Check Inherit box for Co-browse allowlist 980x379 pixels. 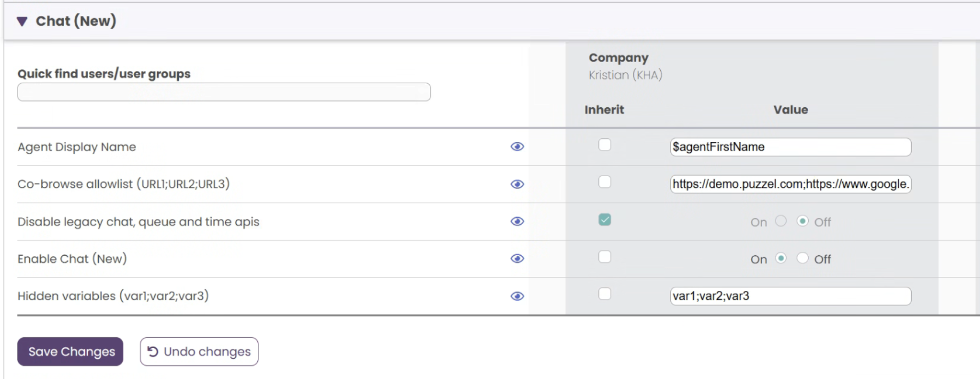604,183
